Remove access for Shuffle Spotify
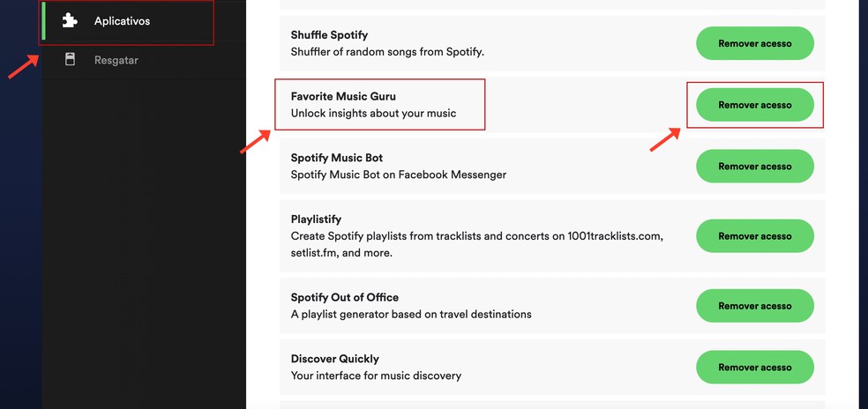The width and height of the screenshot is (868, 409). tap(754, 43)
